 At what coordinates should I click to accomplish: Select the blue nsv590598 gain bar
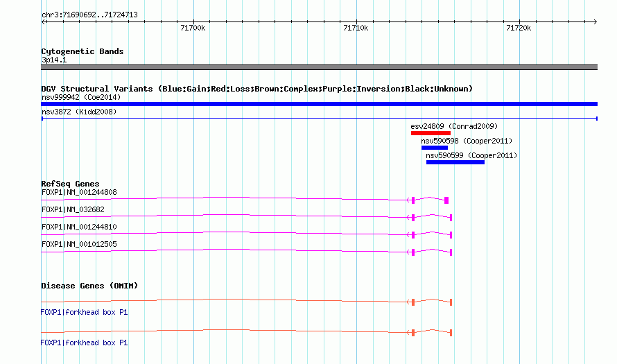point(435,148)
